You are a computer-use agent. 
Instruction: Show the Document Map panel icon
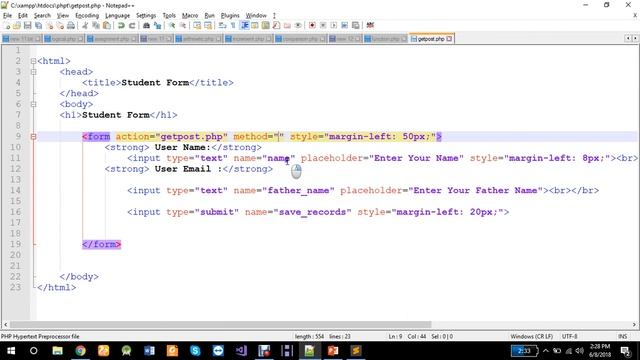266,25
